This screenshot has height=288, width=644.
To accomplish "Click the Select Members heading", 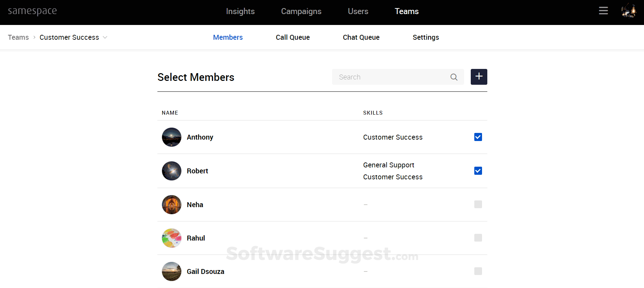I will click(196, 77).
